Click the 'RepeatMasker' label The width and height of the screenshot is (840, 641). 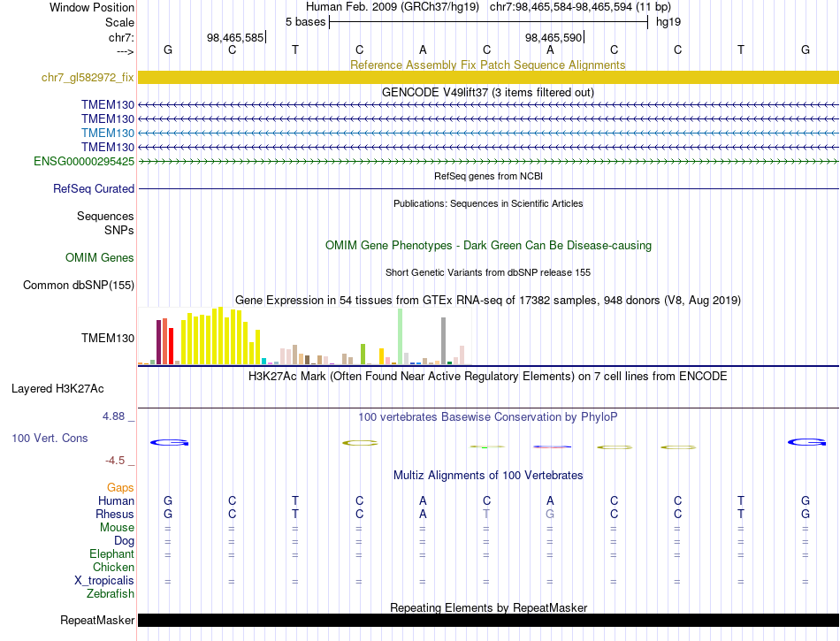click(x=97, y=620)
